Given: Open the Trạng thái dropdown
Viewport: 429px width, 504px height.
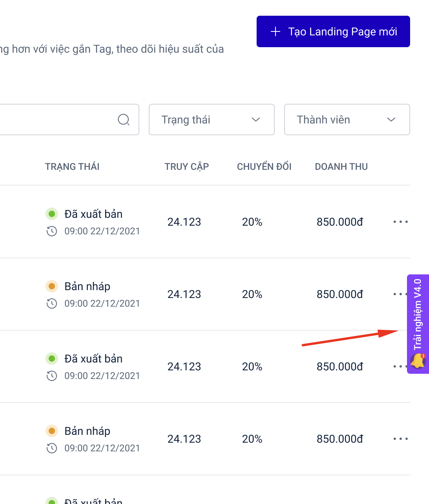Looking at the screenshot, I should 211,120.
